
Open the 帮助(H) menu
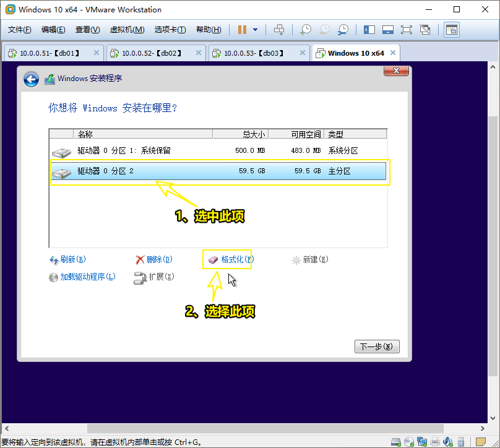[x=209, y=30]
